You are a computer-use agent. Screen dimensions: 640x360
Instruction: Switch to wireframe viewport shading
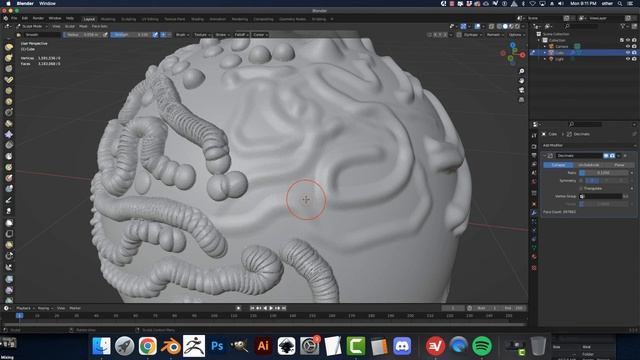(x=499, y=26)
